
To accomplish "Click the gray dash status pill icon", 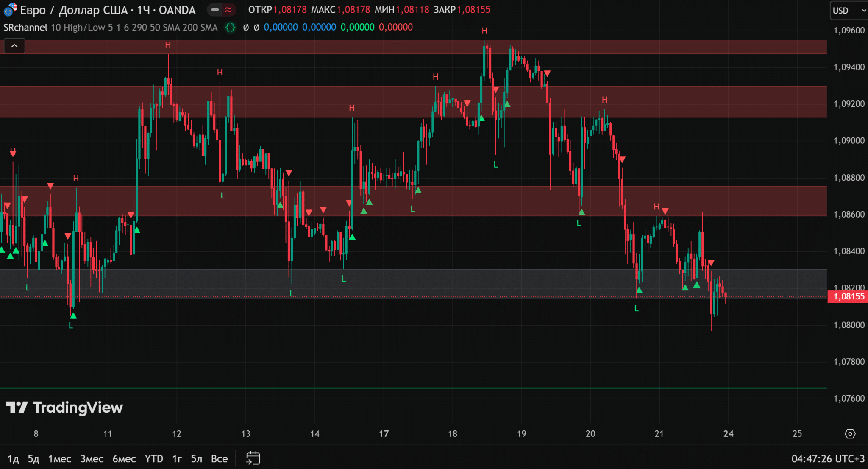I will pyautogui.click(x=215, y=9).
